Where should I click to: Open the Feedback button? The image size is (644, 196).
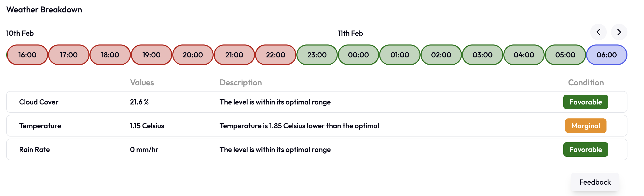click(595, 182)
